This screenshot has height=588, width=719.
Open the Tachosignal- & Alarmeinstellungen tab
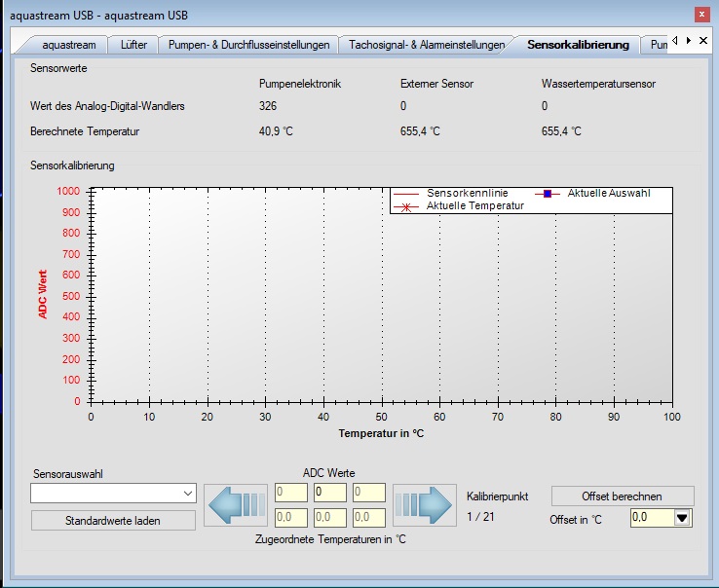pyautogui.click(x=427, y=45)
